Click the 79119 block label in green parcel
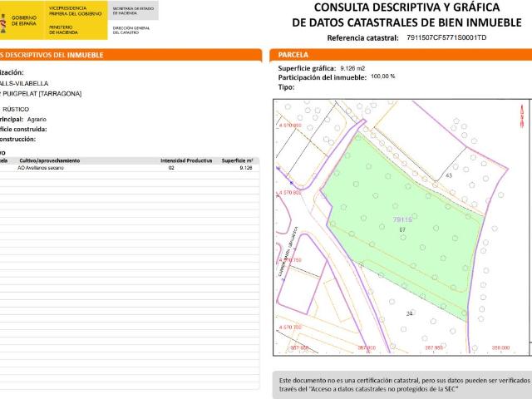The image size is (532, 399). (402, 219)
